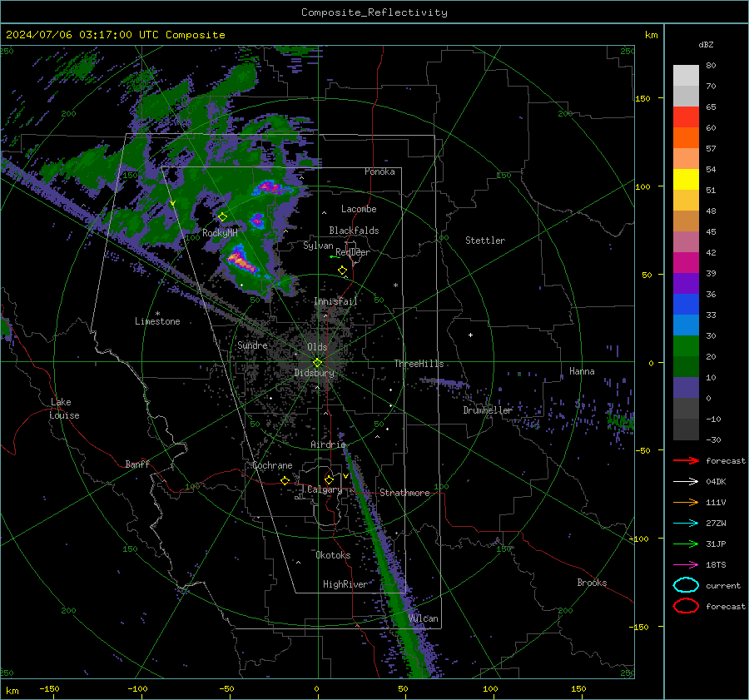
Task: Click the Strathmore town label
Action: 404,493
